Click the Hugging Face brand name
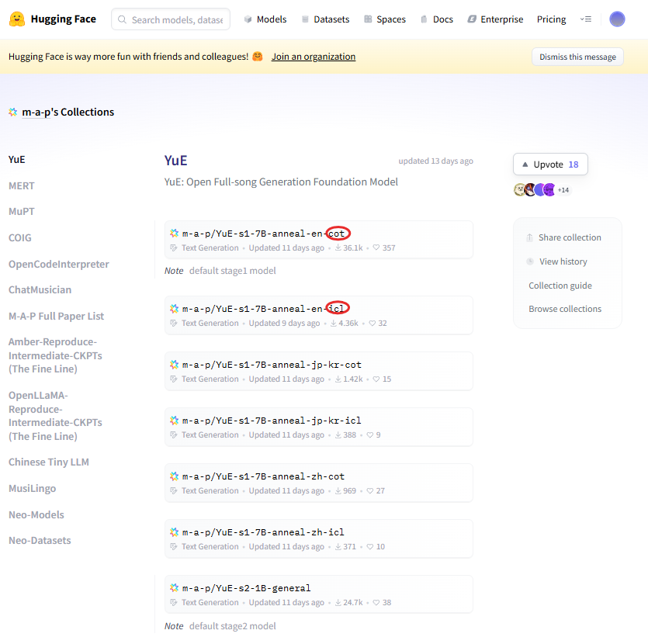 63,19
